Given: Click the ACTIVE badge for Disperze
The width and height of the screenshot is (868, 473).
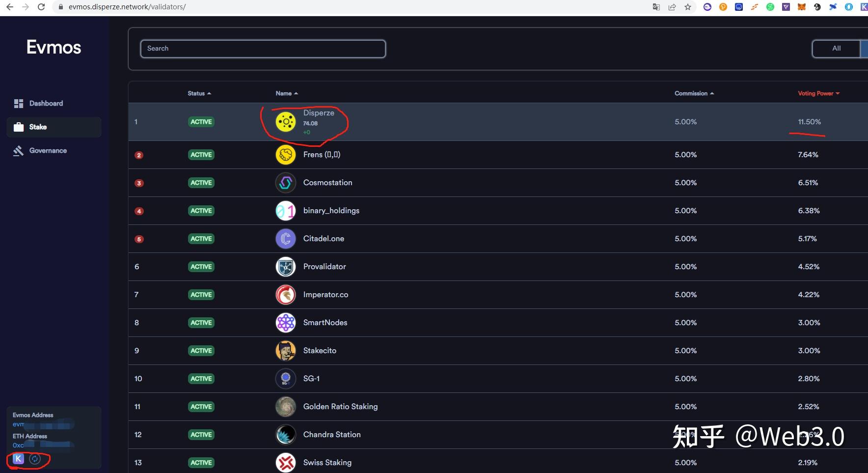Looking at the screenshot, I should click(x=201, y=122).
